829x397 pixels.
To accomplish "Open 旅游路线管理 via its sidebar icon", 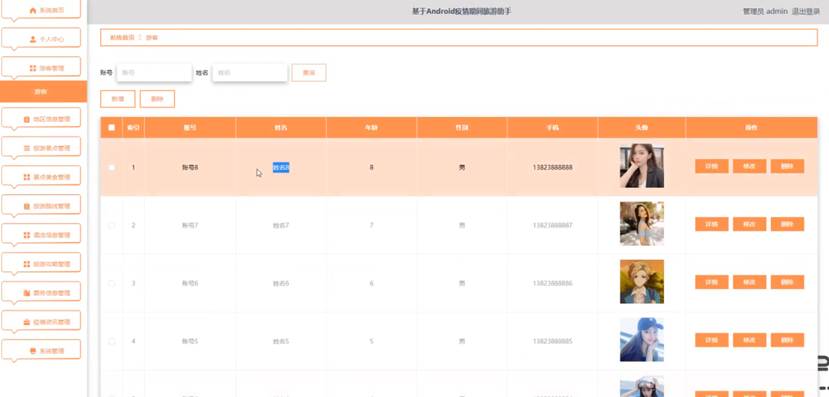I will click(27, 206).
